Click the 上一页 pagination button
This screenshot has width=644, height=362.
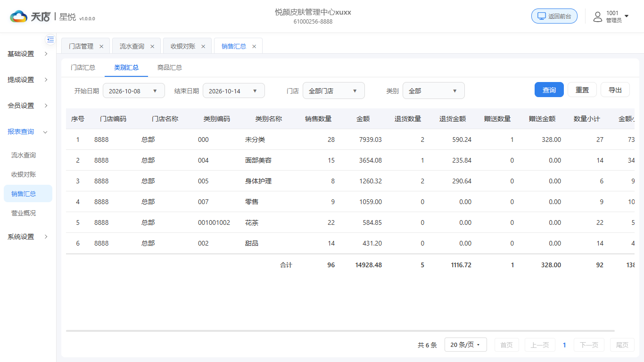(540, 345)
